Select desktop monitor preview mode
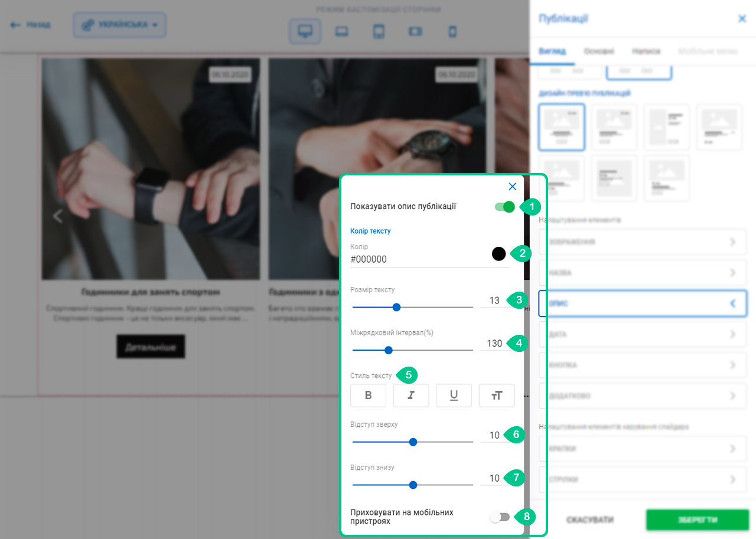Image resolution: width=756 pixels, height=539 pixels. pos(305,31)
